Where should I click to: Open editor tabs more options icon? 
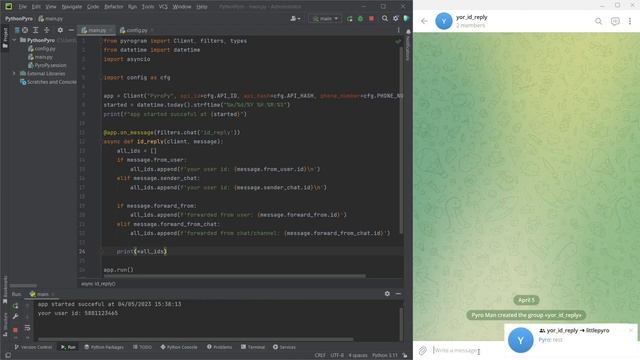click(x=398, y=30)
